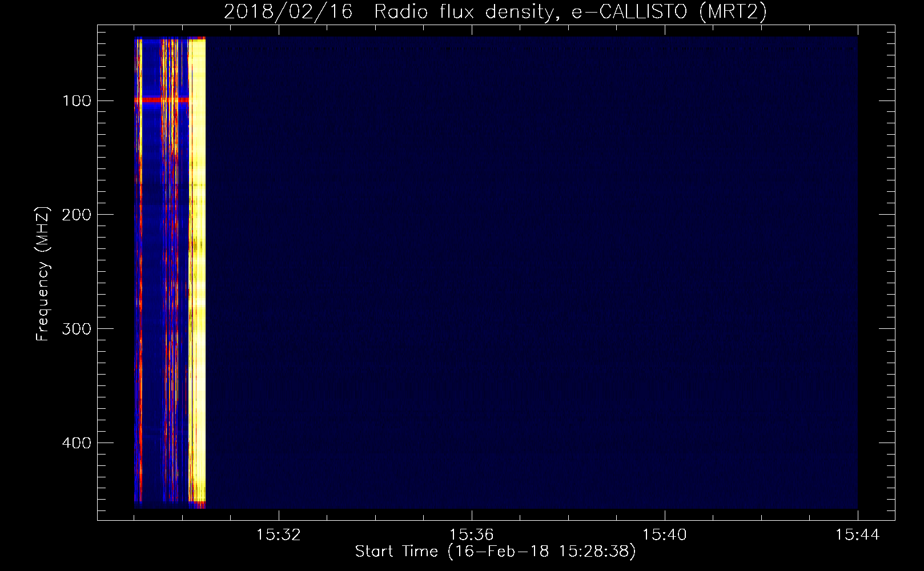Click the 15:40 time tick label
This screenshot has height=571, width=924.
point(665,535)
